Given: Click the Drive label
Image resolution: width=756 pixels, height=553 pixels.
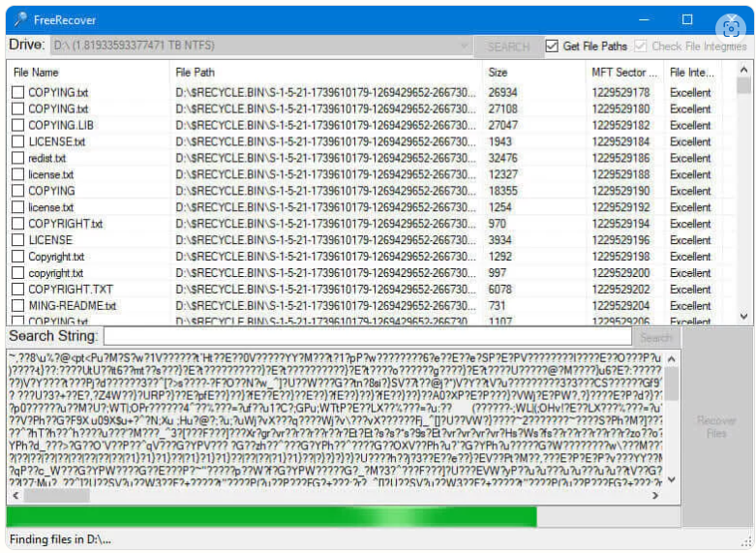Looking at the screenshot, I should coord(26,45).
